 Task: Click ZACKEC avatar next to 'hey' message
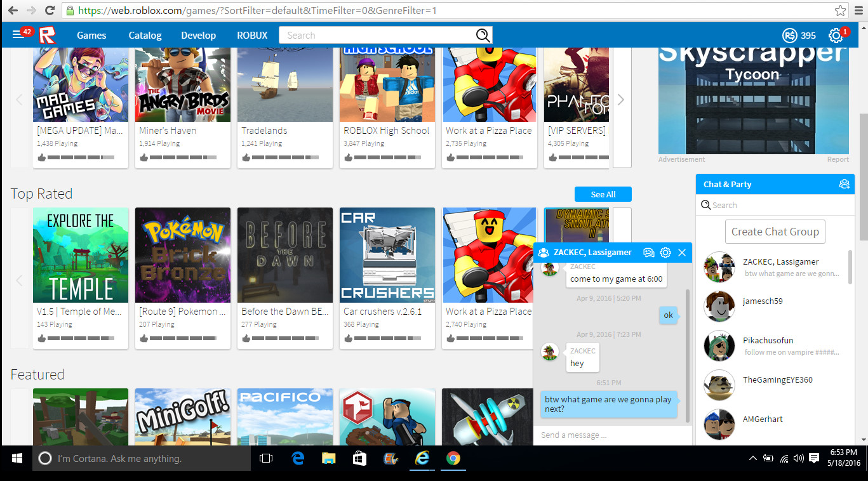(549, 352)
